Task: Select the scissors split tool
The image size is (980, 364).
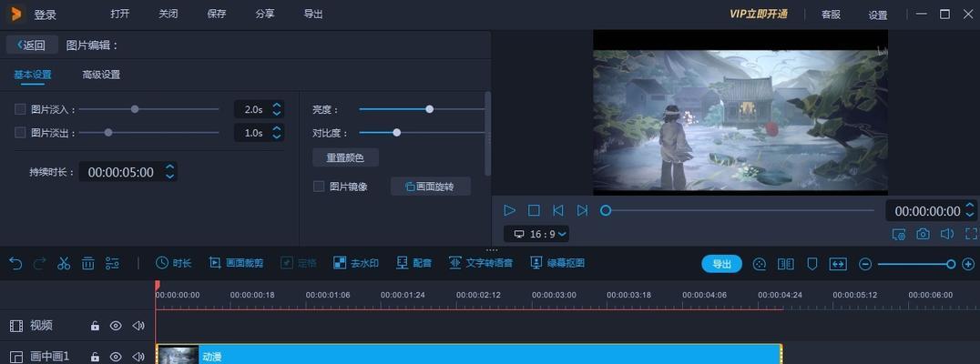Action: pyautogui.click(x=63, y=264)
